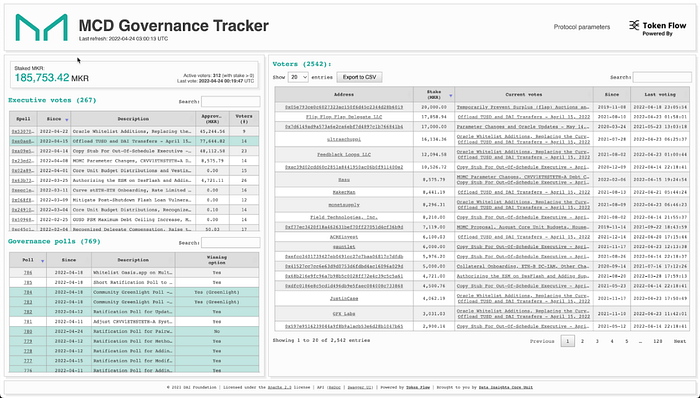The width and height of the screenshot is (700, 398).
Task: Open the Temporarily Prevent Surplus (flap) Auctions vote
Action: click(523, 107)
